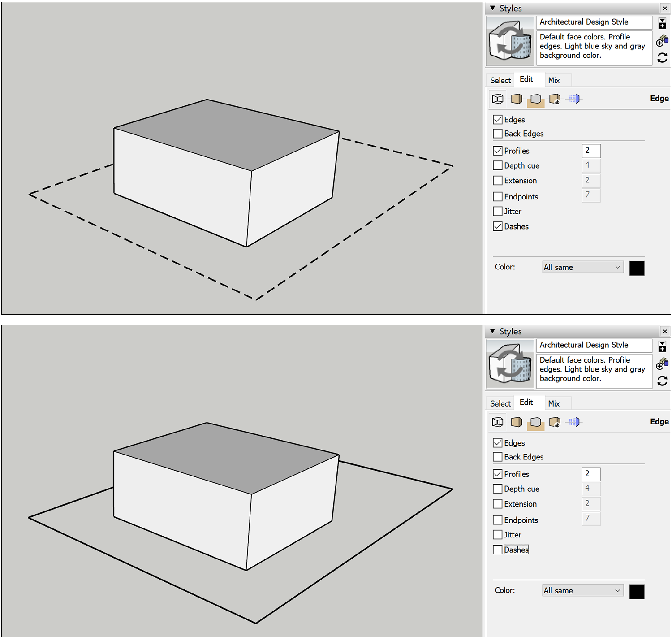The height and width of the screenshot is (641, 672).
Task: Click style thumbnail preview in upper panel
Action: click(x=510, y=41)
